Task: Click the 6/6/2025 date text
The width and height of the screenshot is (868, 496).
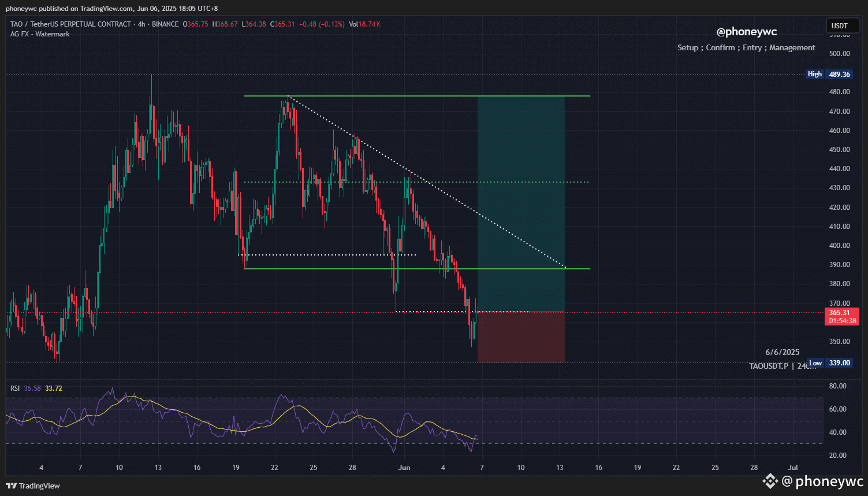Action: coord(783,352)
